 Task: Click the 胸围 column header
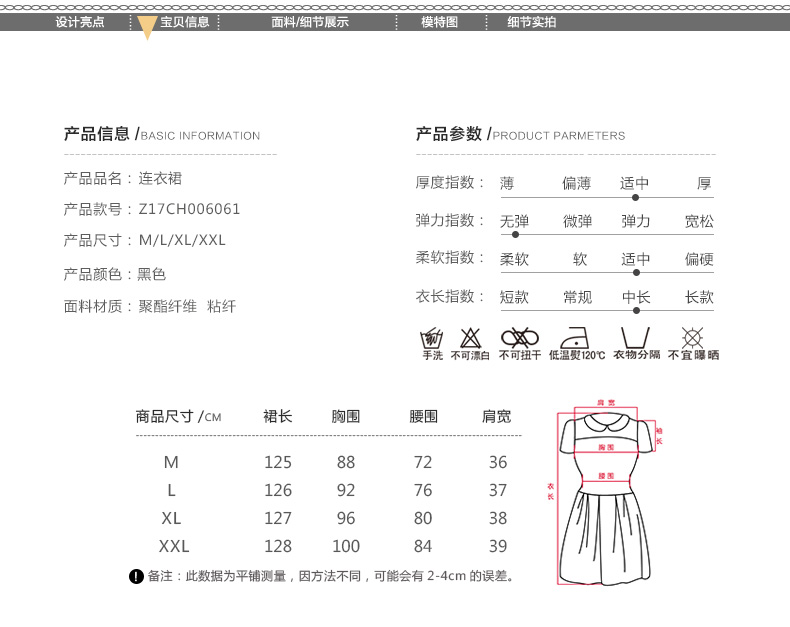[346, 416]
